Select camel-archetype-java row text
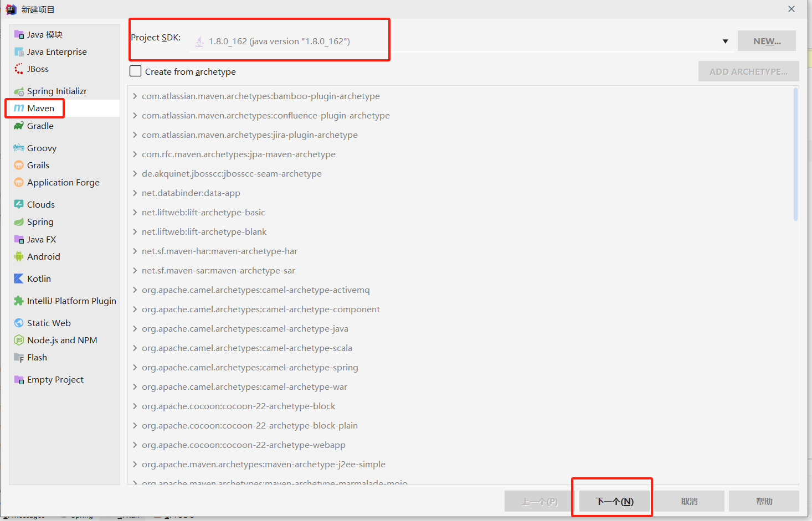This screenshot has width=812, height=521. coord(245,329)
